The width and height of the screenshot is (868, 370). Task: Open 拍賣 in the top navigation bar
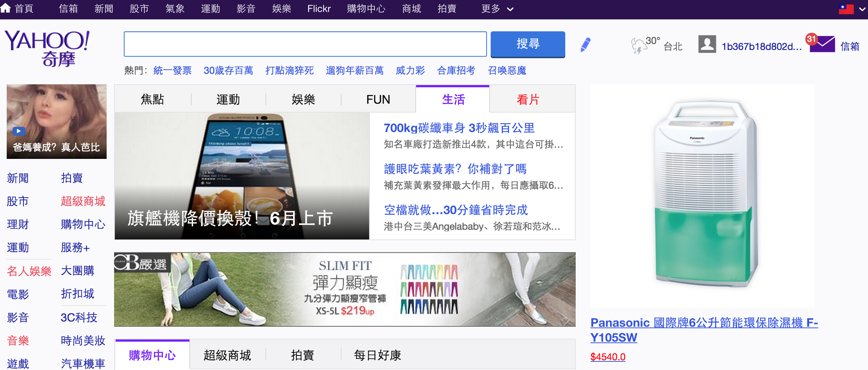447,9
